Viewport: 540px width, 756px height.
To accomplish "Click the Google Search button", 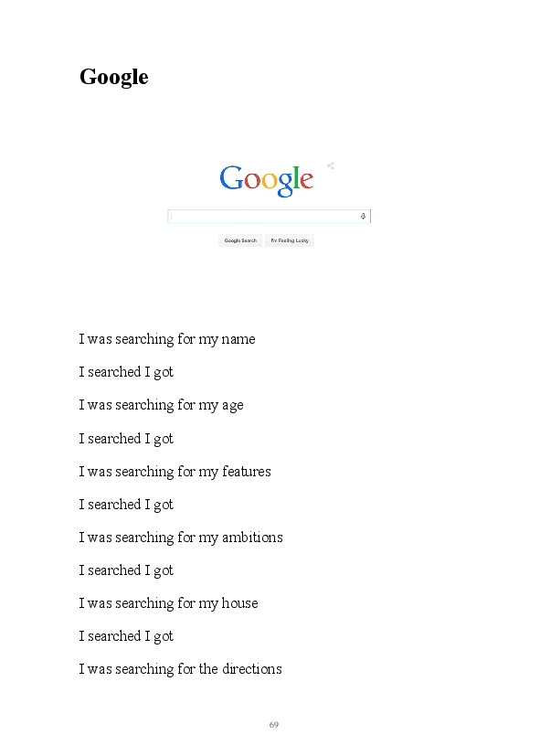I will (240, 240).
